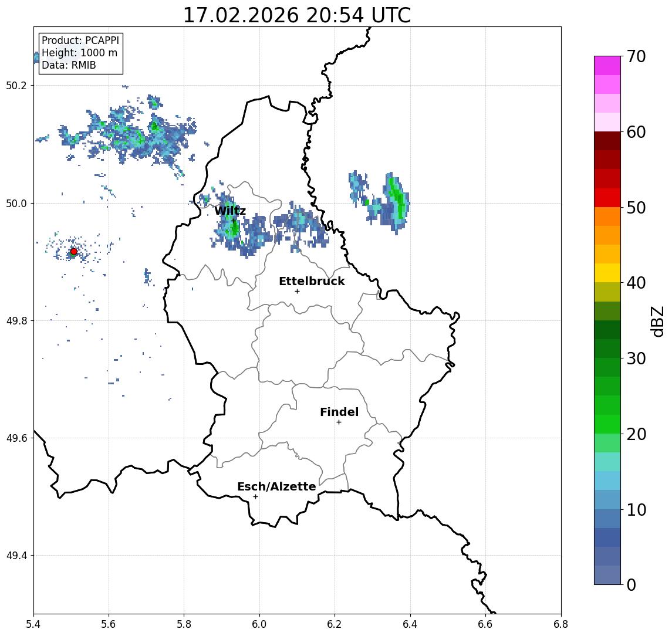
Task: Click the longitude axis label 6.0
Action: tap(259, 624)
